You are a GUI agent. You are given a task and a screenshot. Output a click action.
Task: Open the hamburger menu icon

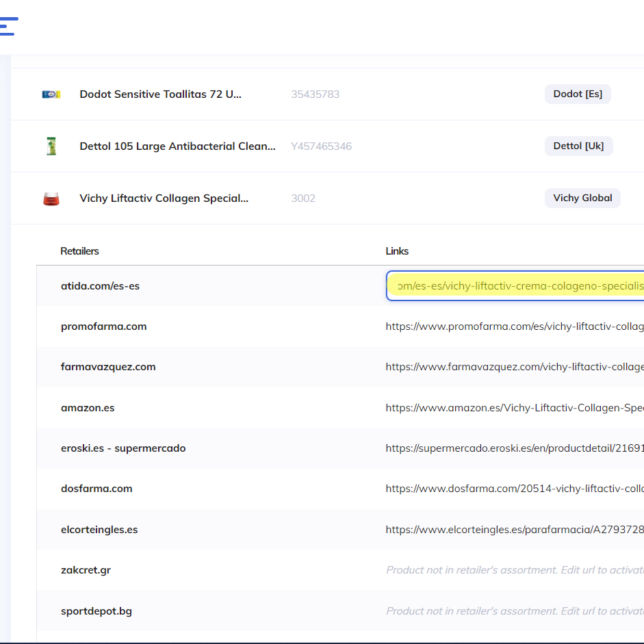[x=9, y=26]
